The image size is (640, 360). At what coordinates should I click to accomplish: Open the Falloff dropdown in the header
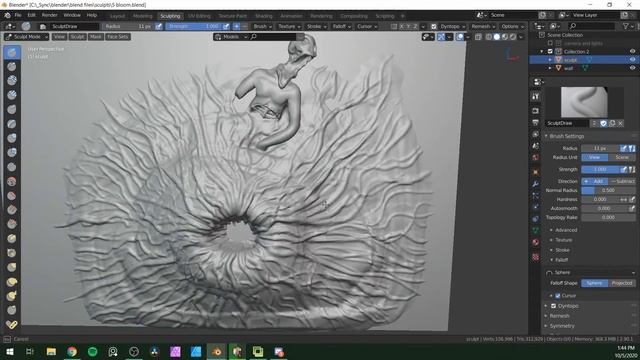[341, 26]
